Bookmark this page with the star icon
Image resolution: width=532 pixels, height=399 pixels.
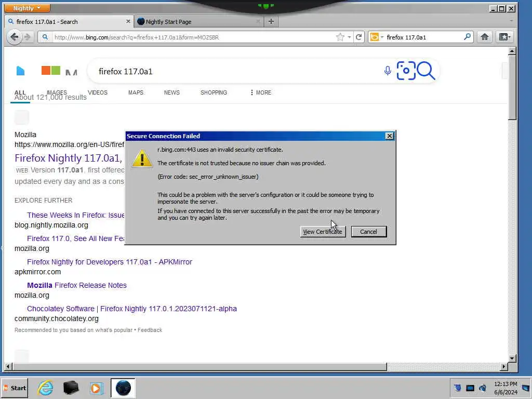pos(340,37)
